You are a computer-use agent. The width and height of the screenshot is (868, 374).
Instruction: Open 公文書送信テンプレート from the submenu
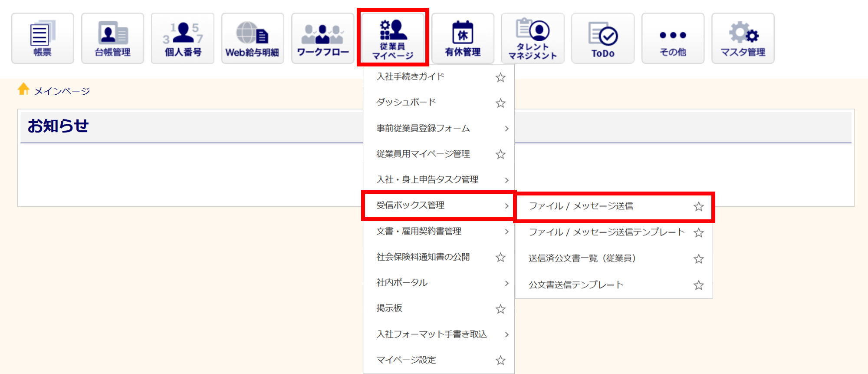click(x=575, y=285)
